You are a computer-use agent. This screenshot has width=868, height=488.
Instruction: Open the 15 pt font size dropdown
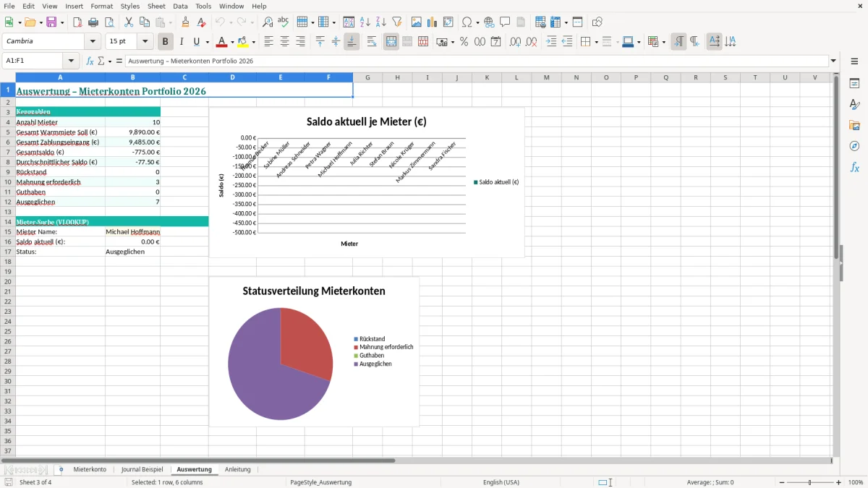145,42
